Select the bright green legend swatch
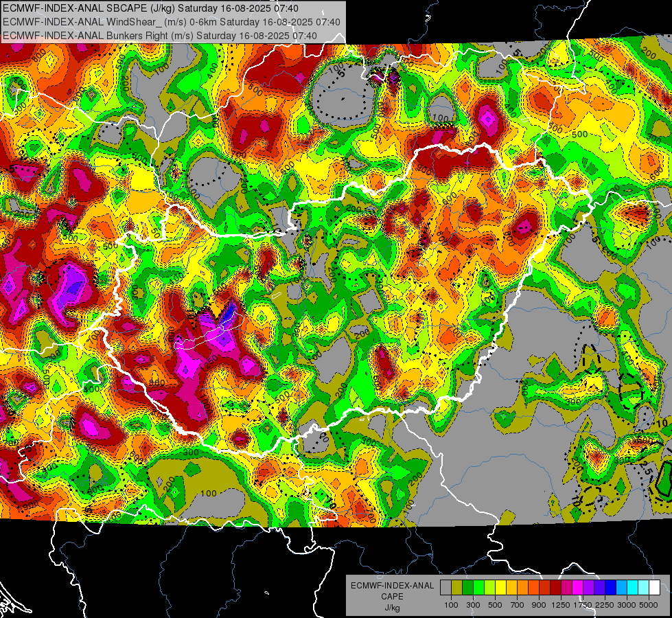The image size is (672, 618). pyautogui.click(x=478, y=587)
